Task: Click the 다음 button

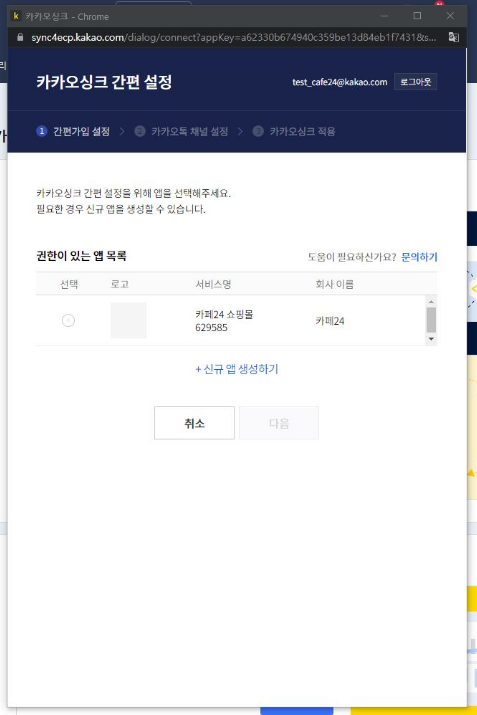Action: (279, 423)
